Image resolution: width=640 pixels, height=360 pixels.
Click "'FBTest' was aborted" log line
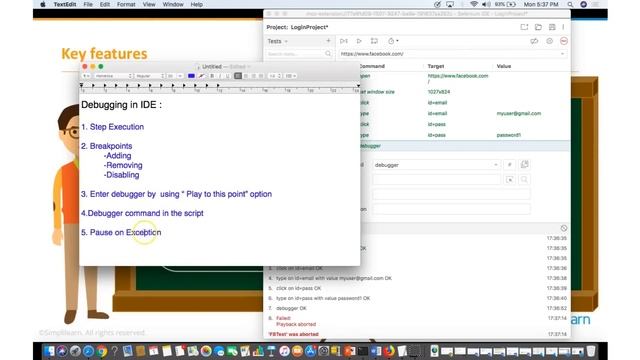(293, 334)
